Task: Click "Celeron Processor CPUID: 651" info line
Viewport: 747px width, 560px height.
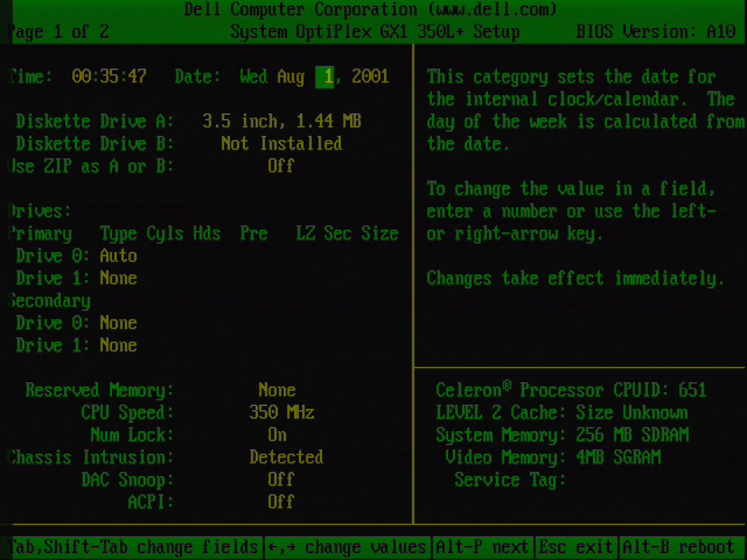Action: (x=571, y=390)
